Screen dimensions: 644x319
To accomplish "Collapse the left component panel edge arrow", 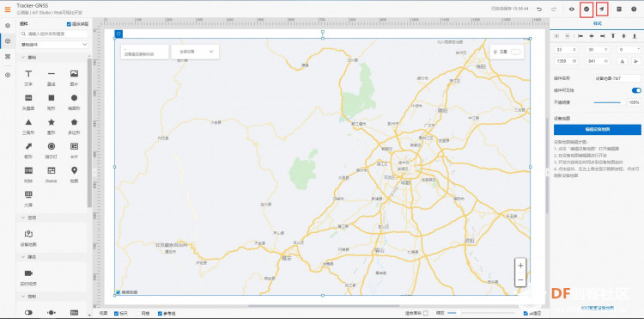I will pyautogui.click(x=94, y=172).
